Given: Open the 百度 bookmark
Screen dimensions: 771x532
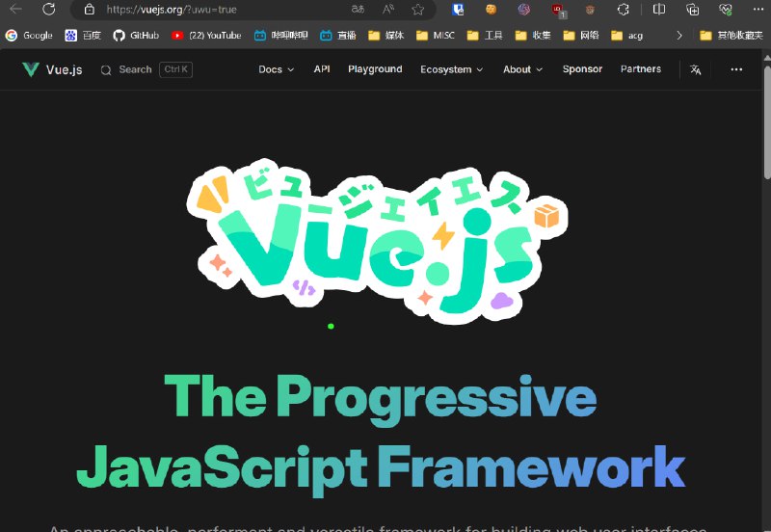Looking at the screenshot, I should pos(83,36).
